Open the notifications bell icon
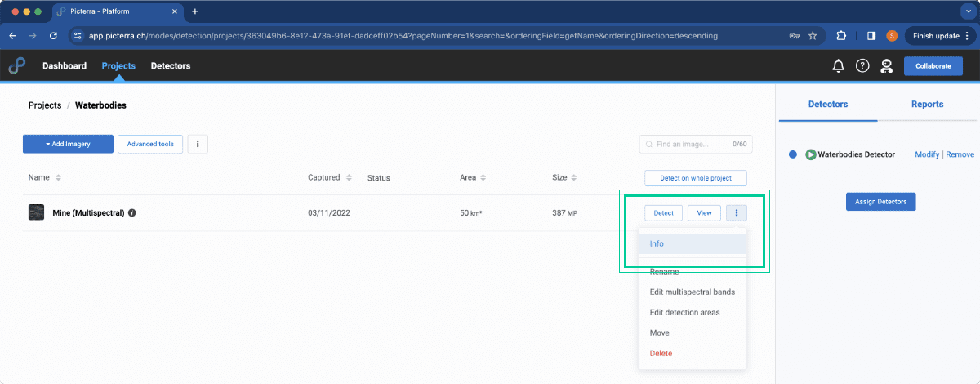This screenshot has height=384, width=980. click(838, 66)
